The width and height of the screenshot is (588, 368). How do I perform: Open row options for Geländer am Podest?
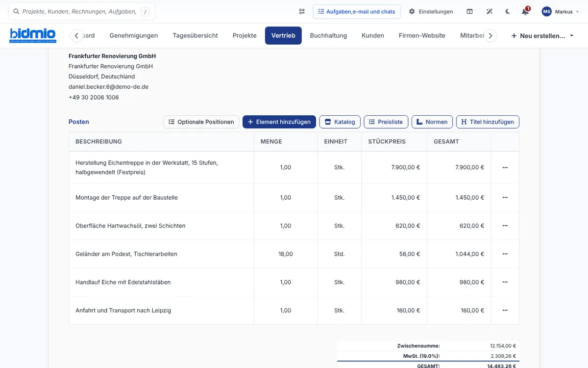(505, 254)
